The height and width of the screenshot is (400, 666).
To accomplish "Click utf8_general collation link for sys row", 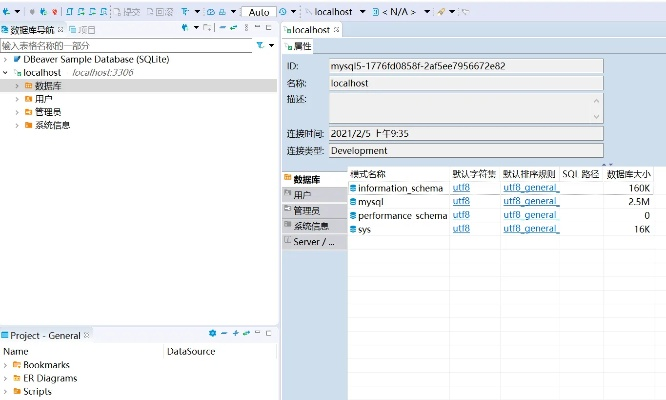I will [530, 229].
